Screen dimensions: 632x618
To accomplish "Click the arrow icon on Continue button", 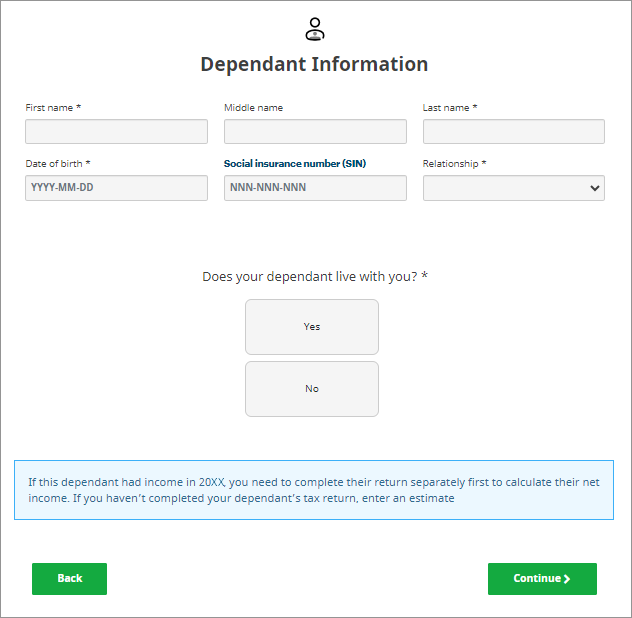I will 567,579.
